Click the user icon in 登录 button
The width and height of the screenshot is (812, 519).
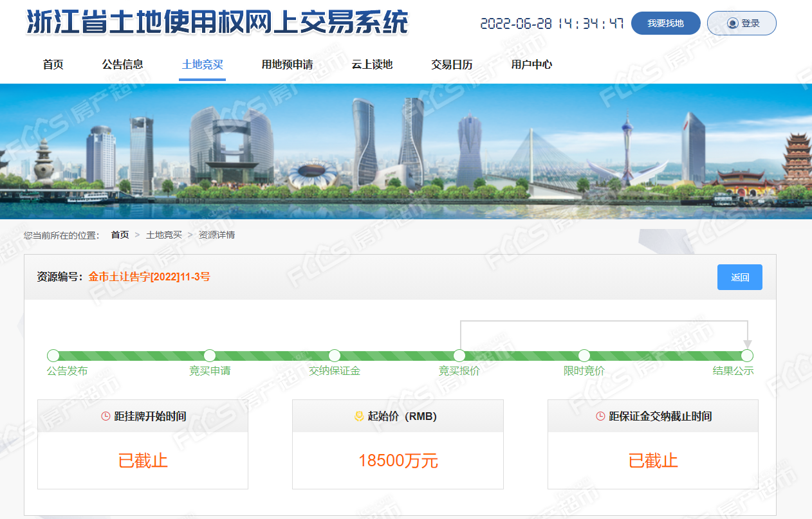732,23
